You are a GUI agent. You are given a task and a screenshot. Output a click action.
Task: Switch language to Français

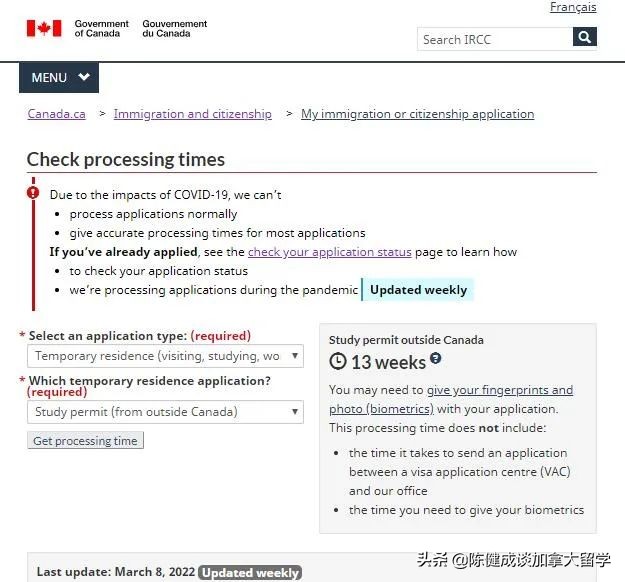573,8
